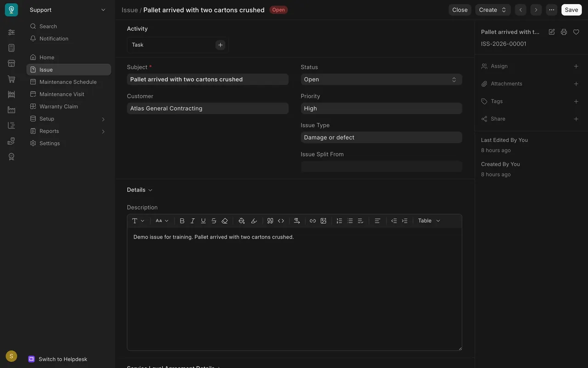Image resolution: width=588 pixels, height=368 pixels.
Task: Expand the Setup sidebar menu
Action: 69,119
